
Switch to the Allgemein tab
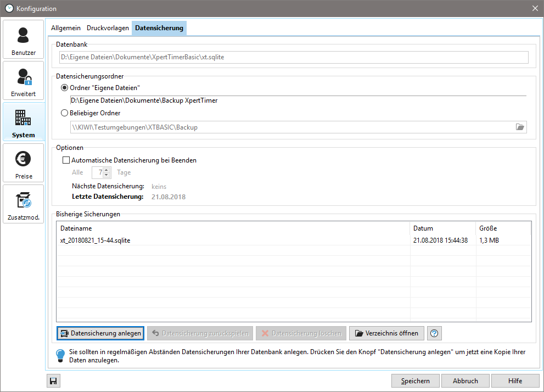pyautogui.click(x=66, y=28)
